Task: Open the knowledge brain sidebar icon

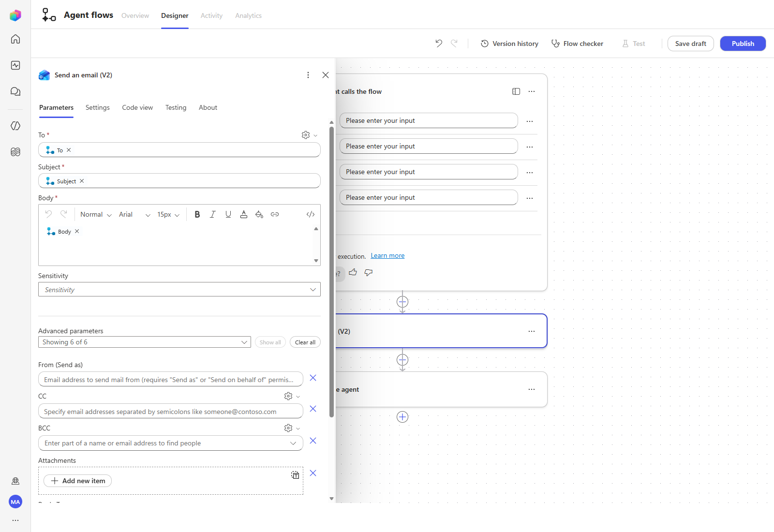Action: click(15, 152)
